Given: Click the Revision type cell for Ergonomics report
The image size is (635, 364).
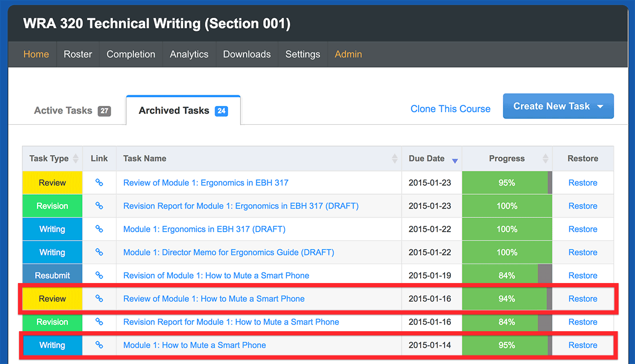Looking at the screenshot, I should (x=52, y=206).
